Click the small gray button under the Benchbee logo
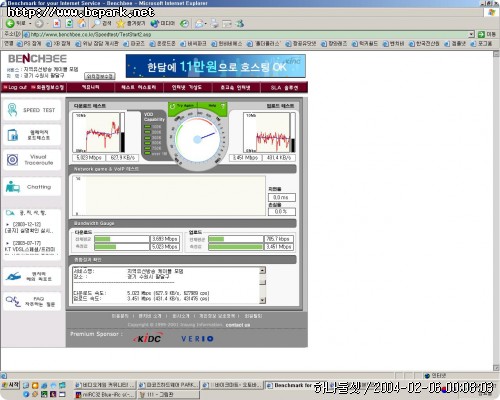 coord(100,76)
